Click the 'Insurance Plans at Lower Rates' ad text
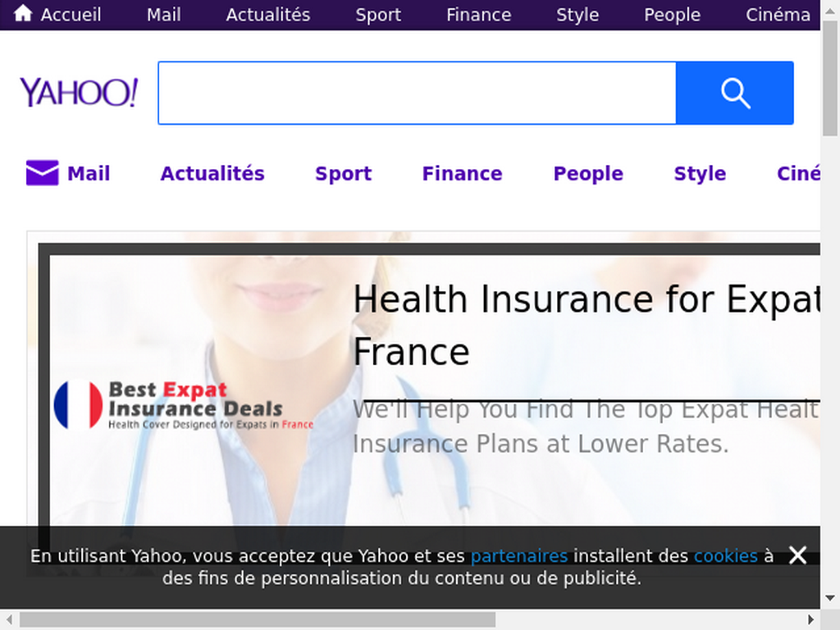Viewport: 840px width, 630px height. 541,444
